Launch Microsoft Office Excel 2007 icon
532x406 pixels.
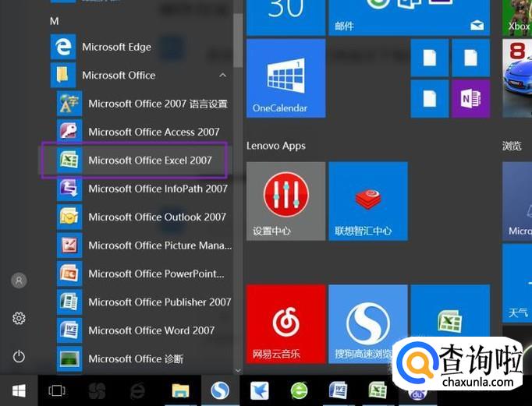click(x=69, y=160)
